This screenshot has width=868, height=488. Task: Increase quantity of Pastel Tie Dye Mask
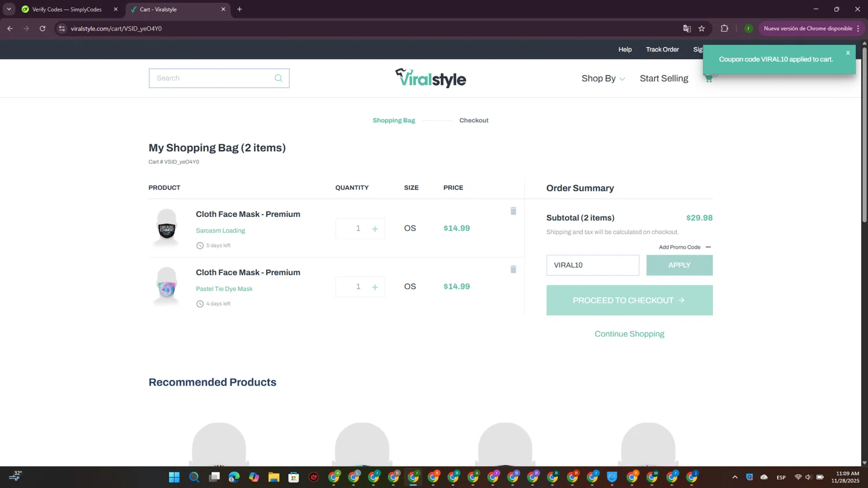(375, 287)
